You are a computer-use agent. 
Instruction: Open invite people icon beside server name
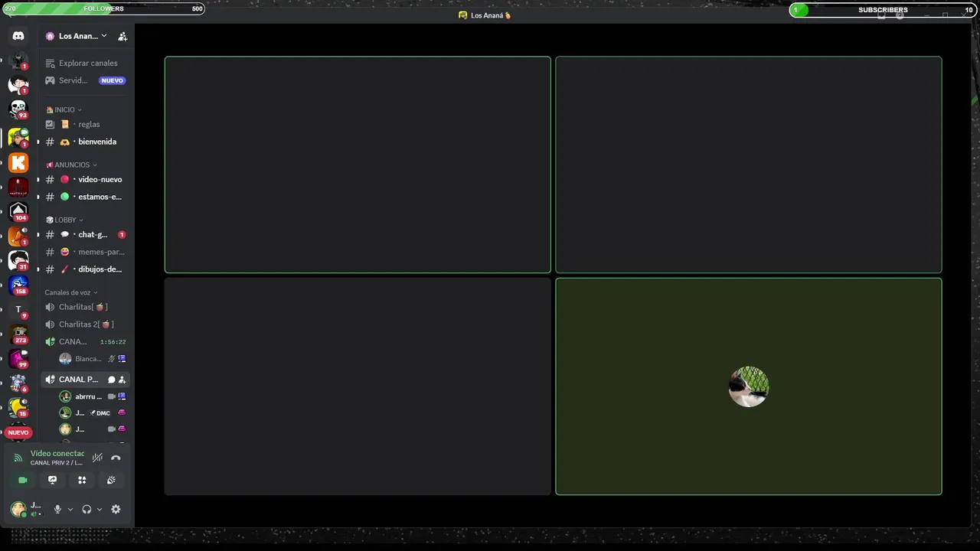122,36
